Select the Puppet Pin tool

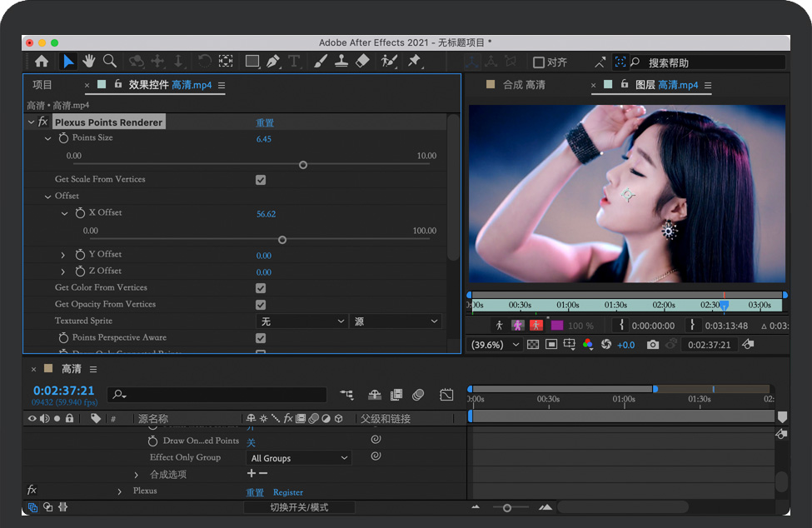[x=414, y=61]
